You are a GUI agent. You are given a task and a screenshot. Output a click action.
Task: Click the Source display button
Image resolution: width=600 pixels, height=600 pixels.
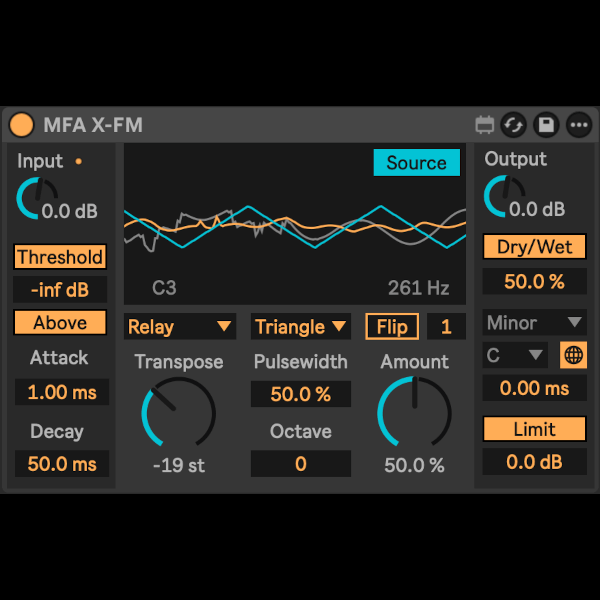416,163
